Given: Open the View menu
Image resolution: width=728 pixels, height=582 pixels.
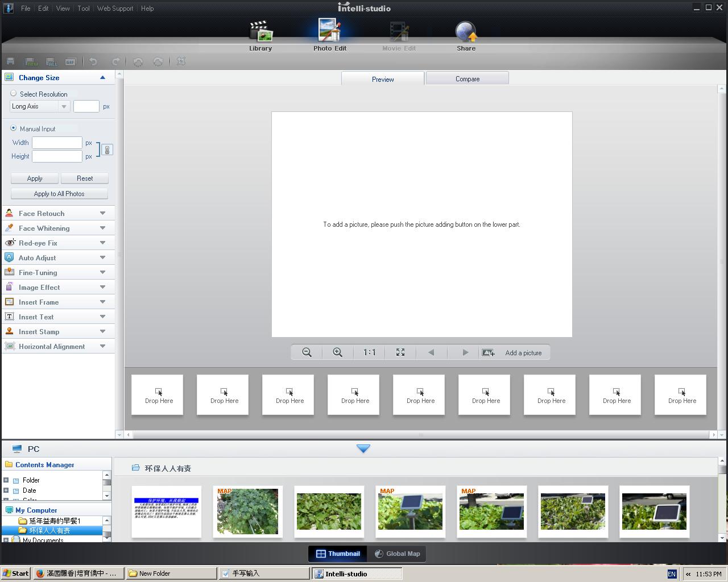Looking at the screenshot, I should point(63,9).
